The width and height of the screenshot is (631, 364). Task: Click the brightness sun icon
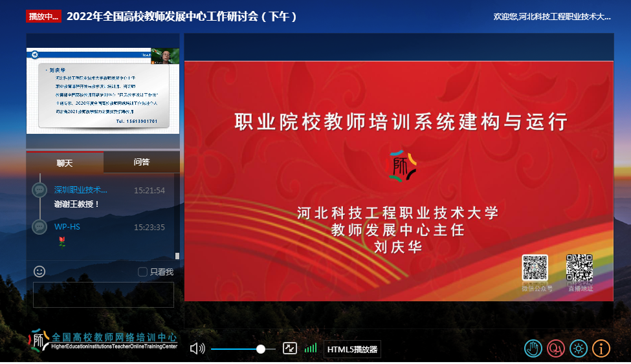(x=578, y=349)
